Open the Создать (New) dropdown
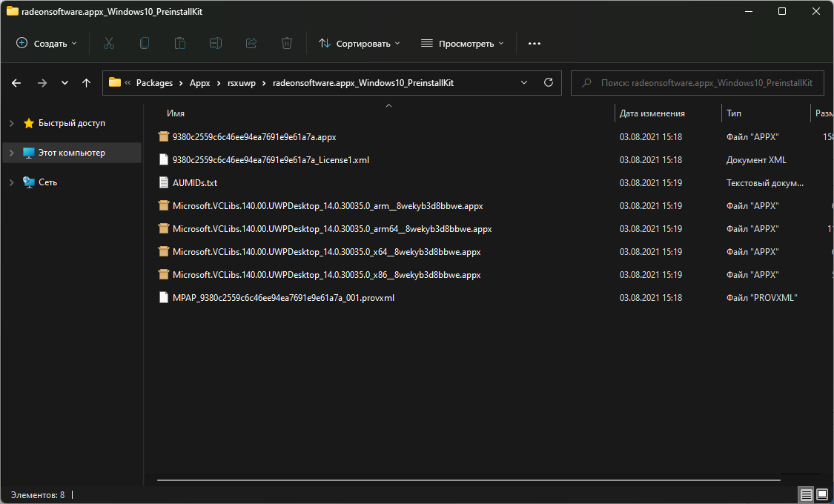 click(x=47, y=44)
